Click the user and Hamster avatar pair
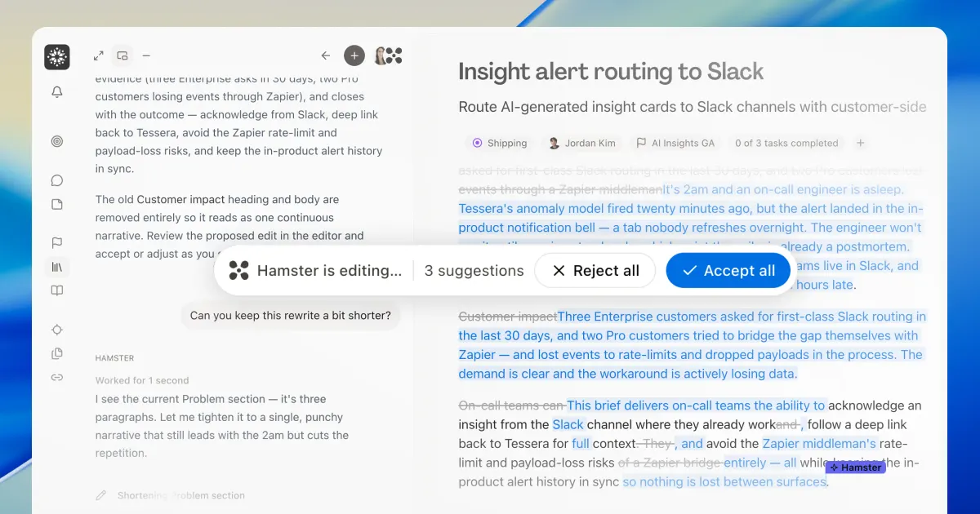 [x=388, y=55]
